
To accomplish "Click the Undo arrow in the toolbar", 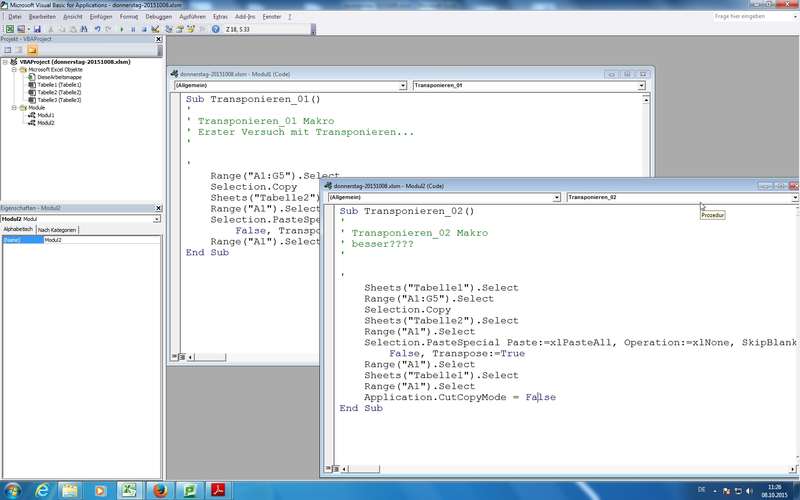I will pos(96,30).
